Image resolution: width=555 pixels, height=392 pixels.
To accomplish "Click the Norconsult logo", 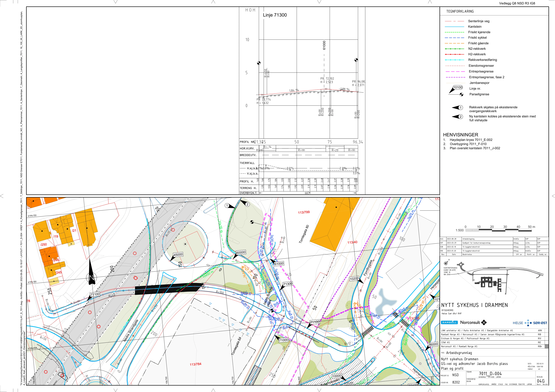I will pos(473,322).
